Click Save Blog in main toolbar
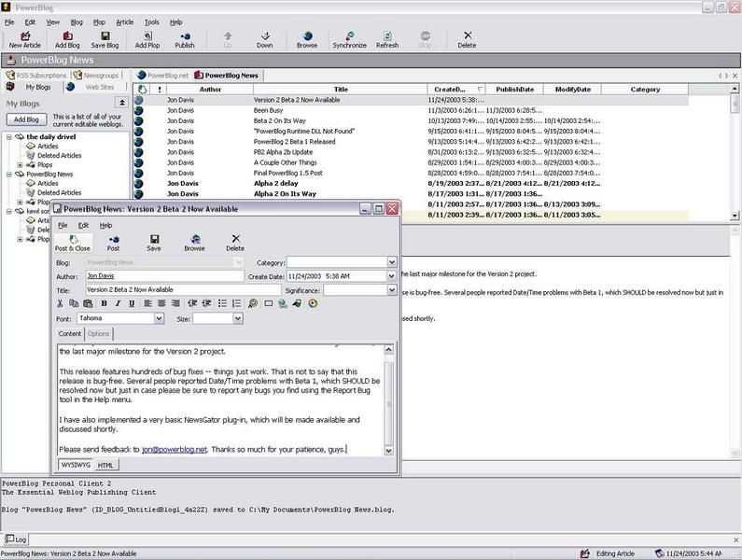Screen dimensions: 742x560 tap(105, 40)
